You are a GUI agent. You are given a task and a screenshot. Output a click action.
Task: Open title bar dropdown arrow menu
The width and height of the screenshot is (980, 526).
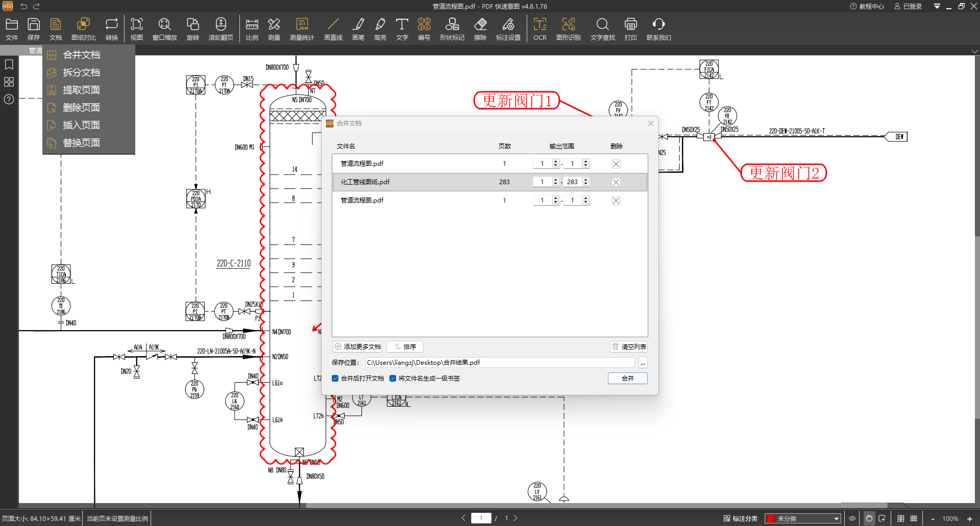(937, 6)
